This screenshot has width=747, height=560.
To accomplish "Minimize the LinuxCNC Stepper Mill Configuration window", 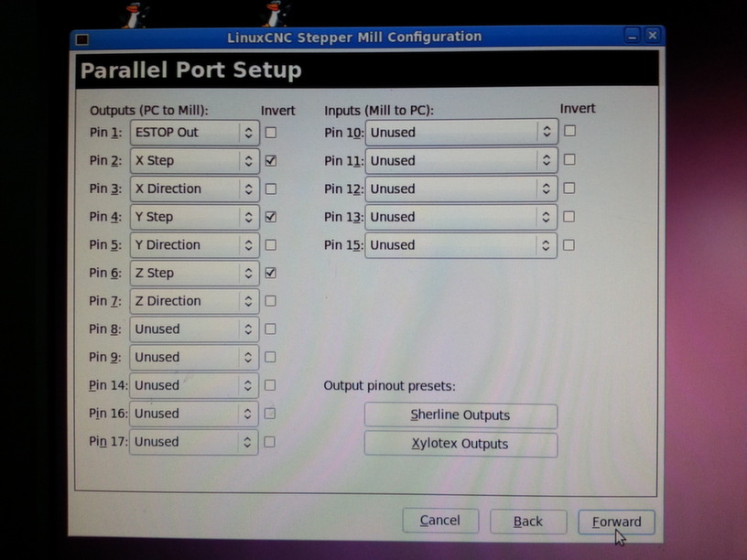I will [x=633, y=36].
